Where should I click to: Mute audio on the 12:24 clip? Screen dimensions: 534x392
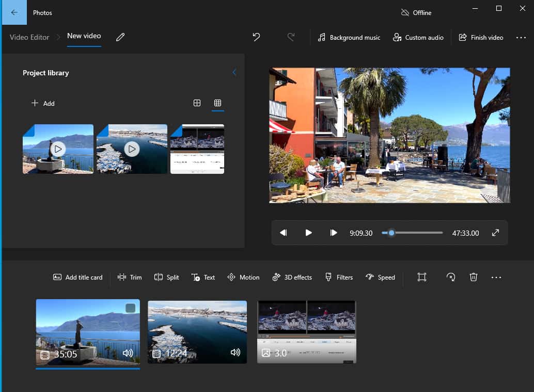[235, 353]
